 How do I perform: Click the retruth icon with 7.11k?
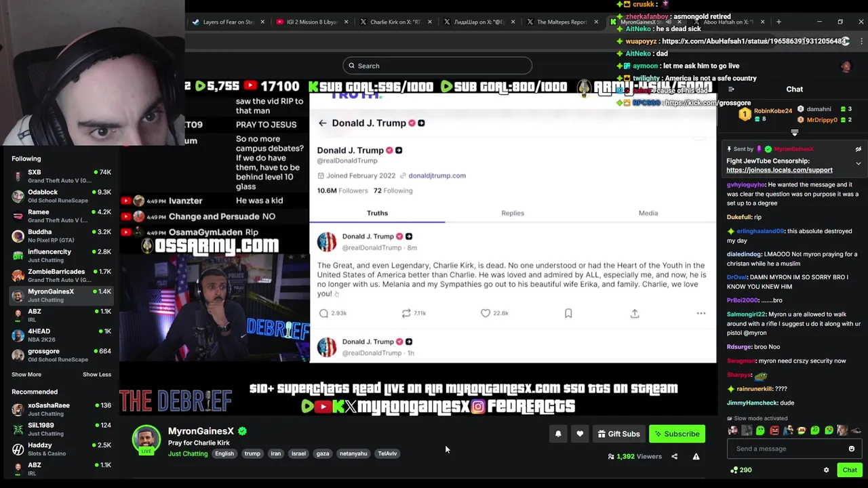406,313
